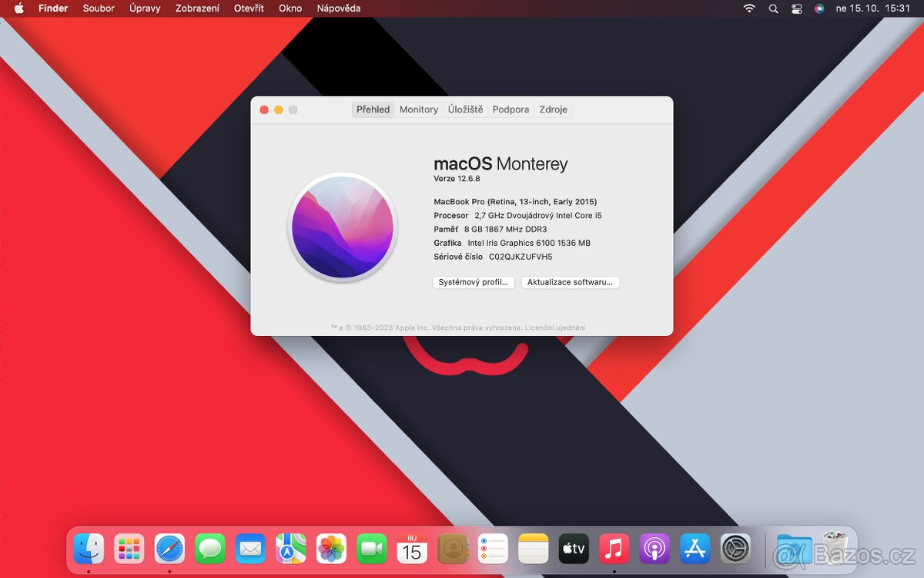Click the Wi-Fi icon in menu bar

748,8
